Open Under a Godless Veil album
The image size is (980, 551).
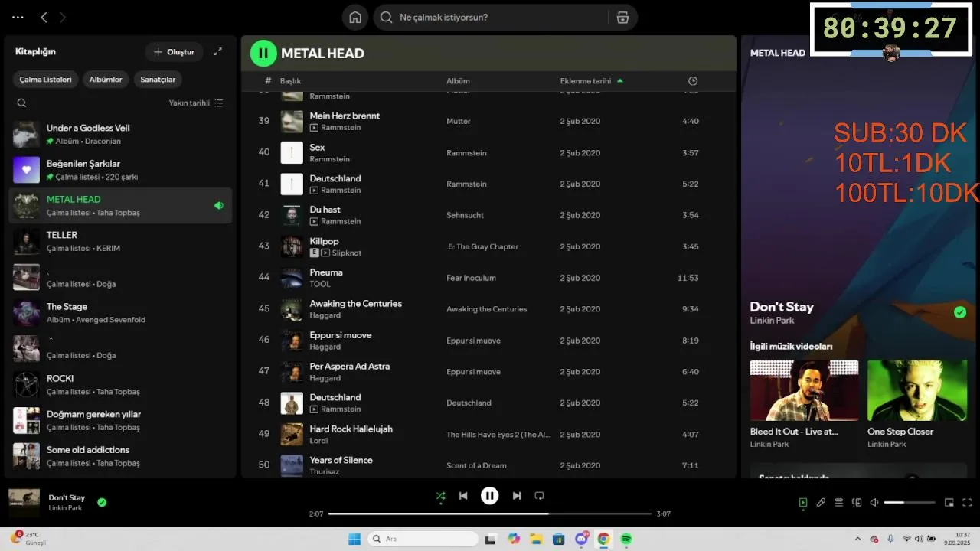(120, 134)
